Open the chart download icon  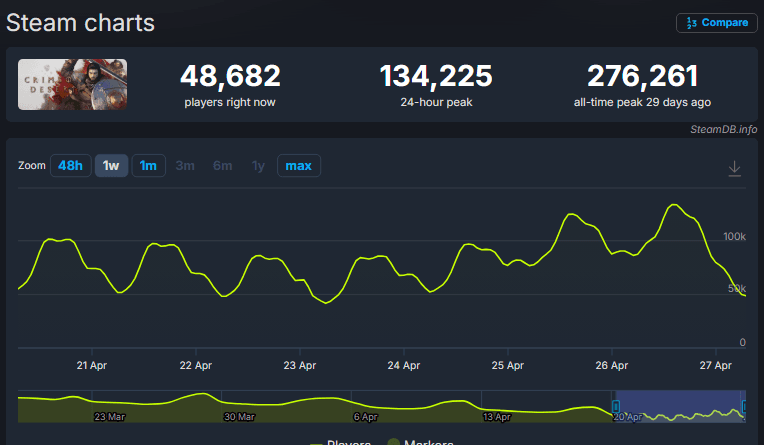point(734,169)
